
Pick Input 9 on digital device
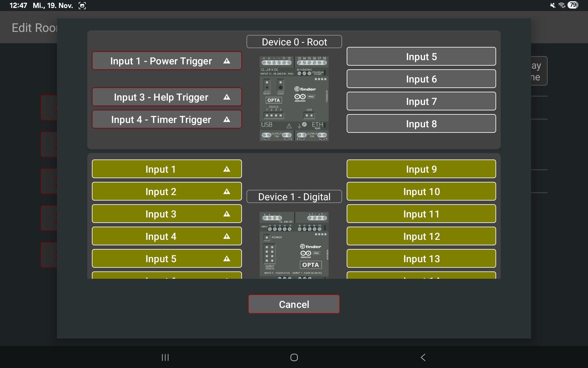(421, 169)
